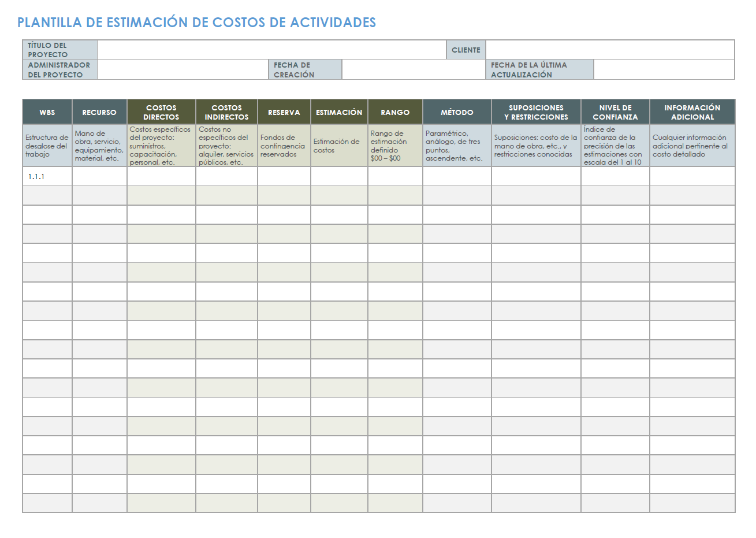Select the project administrator input cell

(x=183, y=69)
